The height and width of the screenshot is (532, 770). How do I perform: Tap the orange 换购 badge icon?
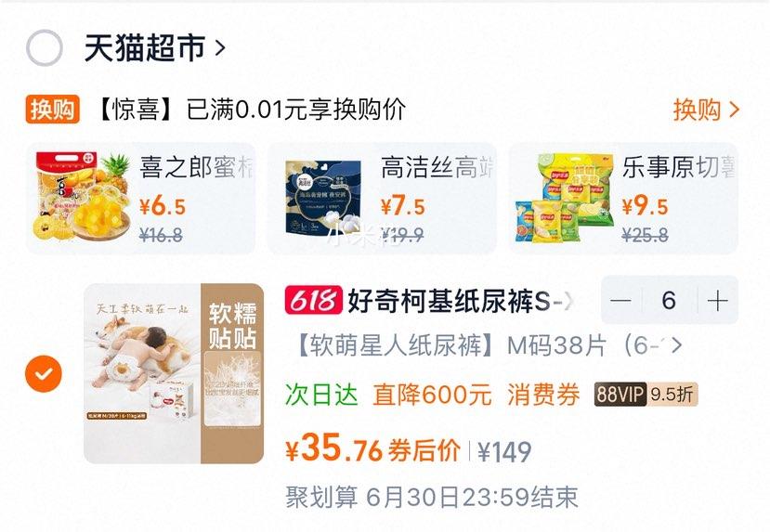[53, 109]
